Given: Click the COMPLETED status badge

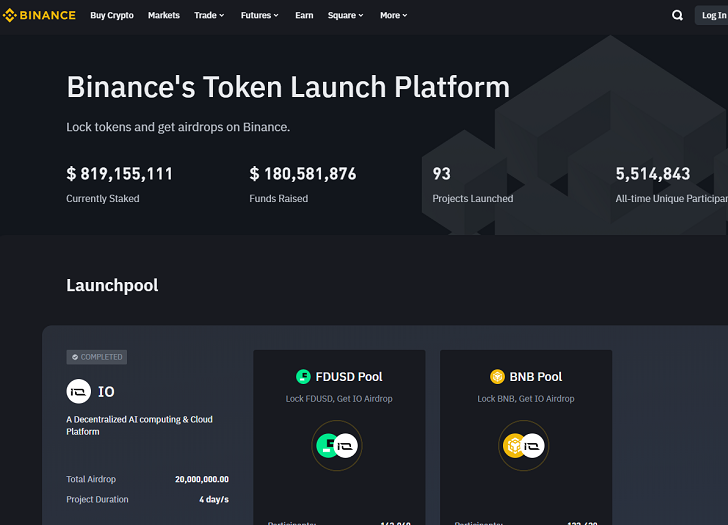Looking at the screenshot, I should [x=97, y=357].
